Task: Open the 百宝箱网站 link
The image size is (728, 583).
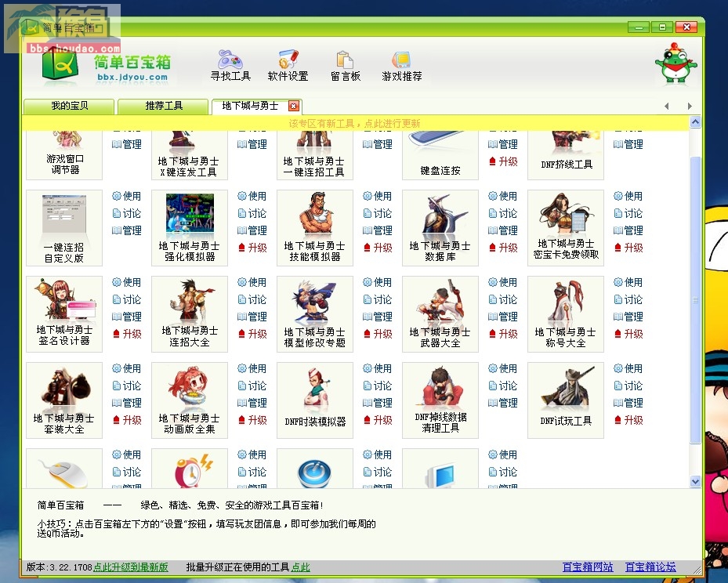Action: 587,567
